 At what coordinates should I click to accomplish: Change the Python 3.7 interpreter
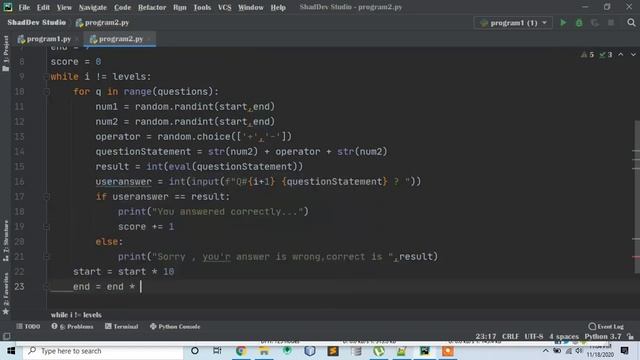pyautogui.click(x=603, y=336)
